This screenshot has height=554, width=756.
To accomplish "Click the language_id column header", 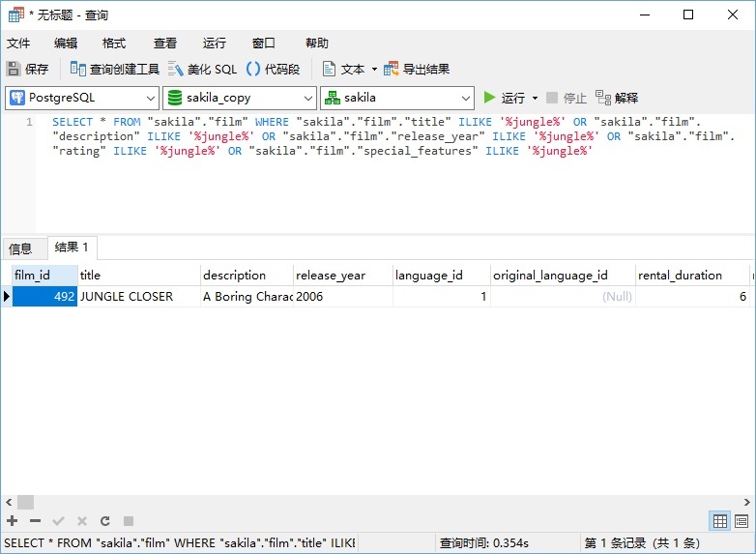I will (442, 276).
